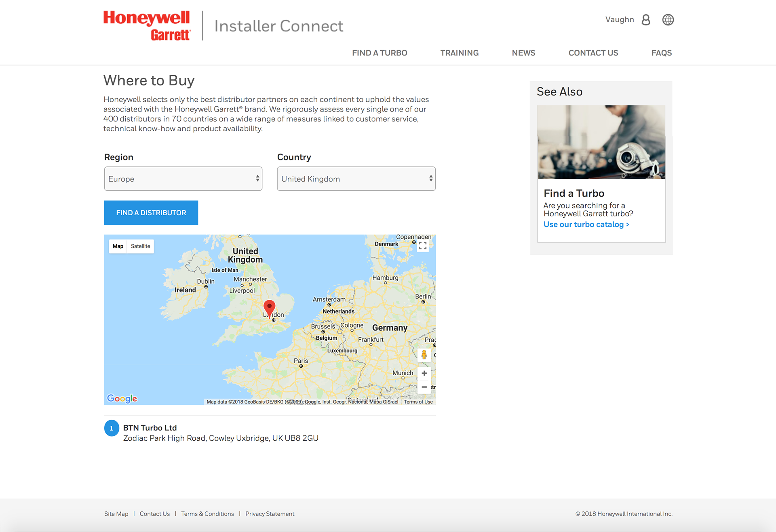Click the Denmark label on the map

386,244
